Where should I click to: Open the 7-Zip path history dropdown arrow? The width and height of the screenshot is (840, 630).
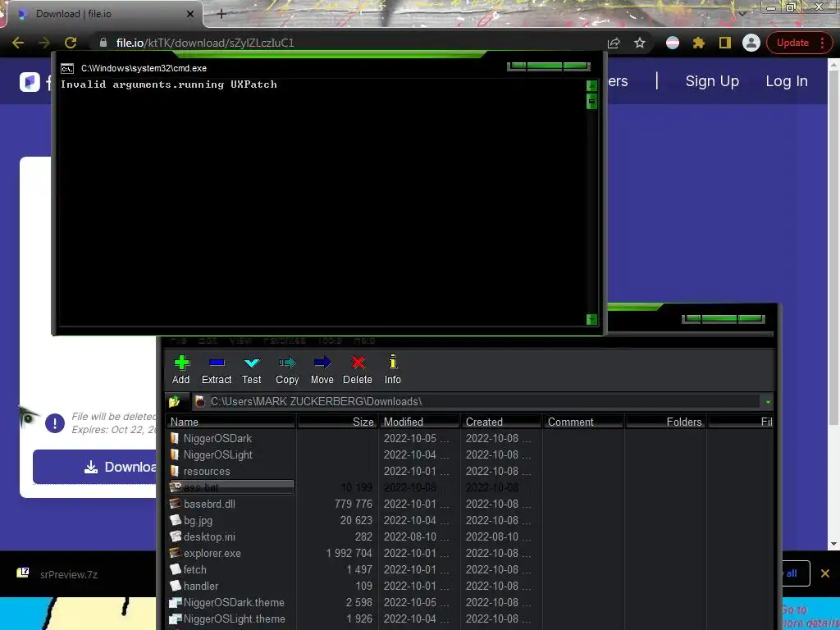click(768, 402)
